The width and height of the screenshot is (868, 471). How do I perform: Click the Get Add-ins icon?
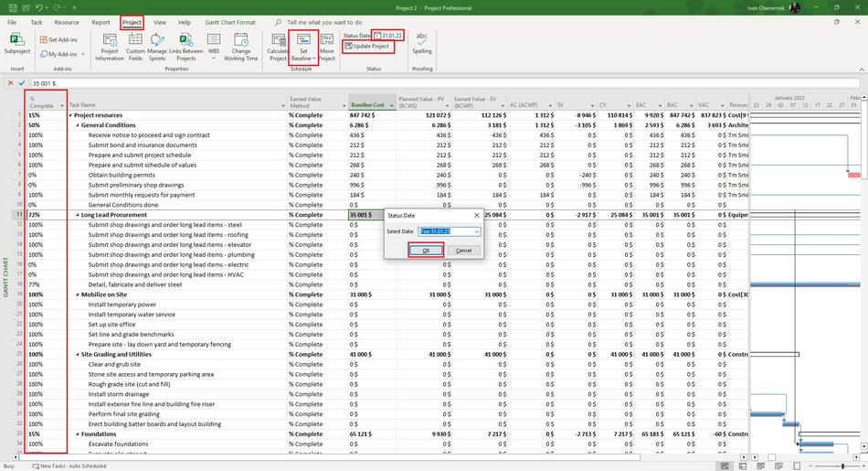[43, 39]
